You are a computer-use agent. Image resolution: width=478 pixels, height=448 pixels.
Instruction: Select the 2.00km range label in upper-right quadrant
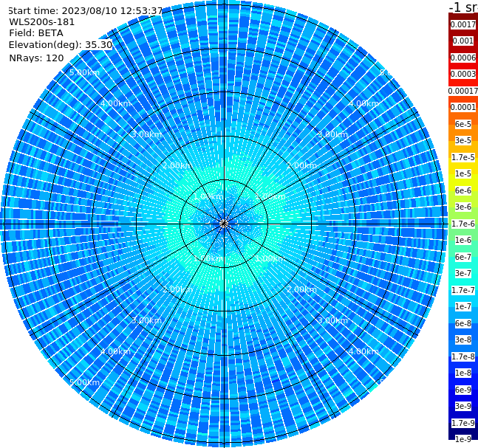[x=301, y=165]
